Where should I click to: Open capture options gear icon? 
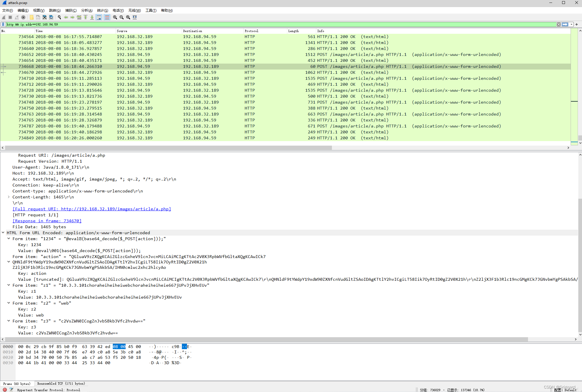click(x=23, y=17)
